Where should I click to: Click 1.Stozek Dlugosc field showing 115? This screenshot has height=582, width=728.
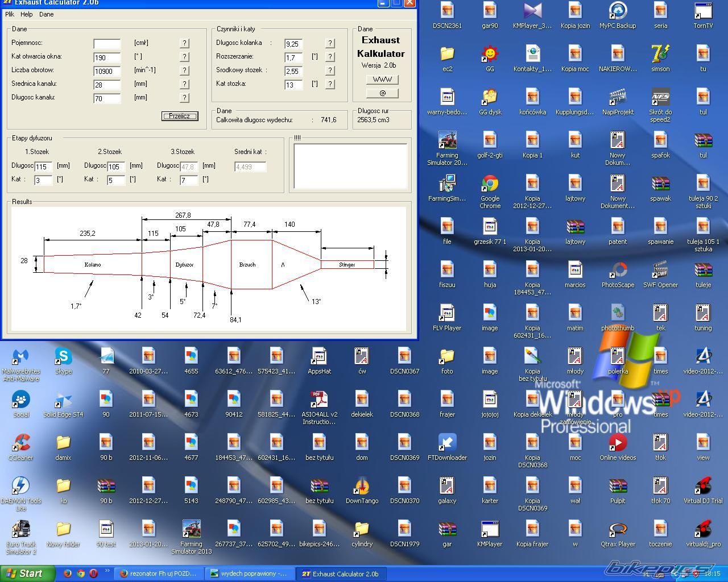(x=43, y=167)
